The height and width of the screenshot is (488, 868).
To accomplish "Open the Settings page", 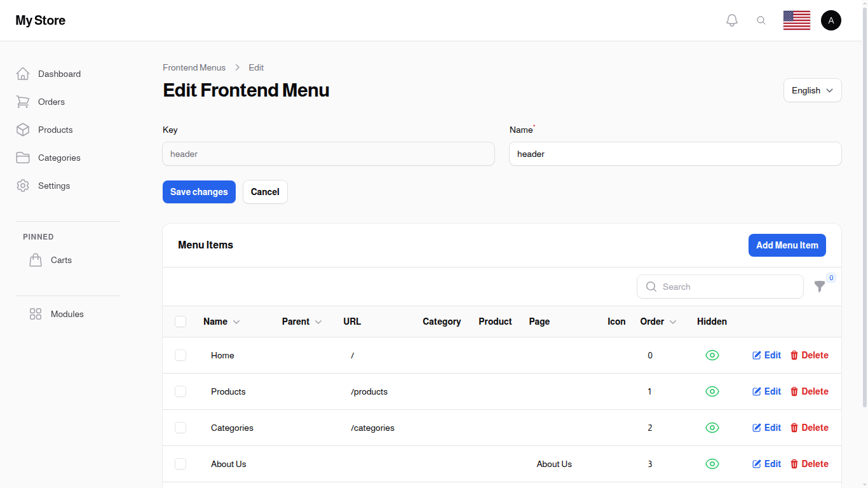I will pyautogui.click(x=54, y=186).
